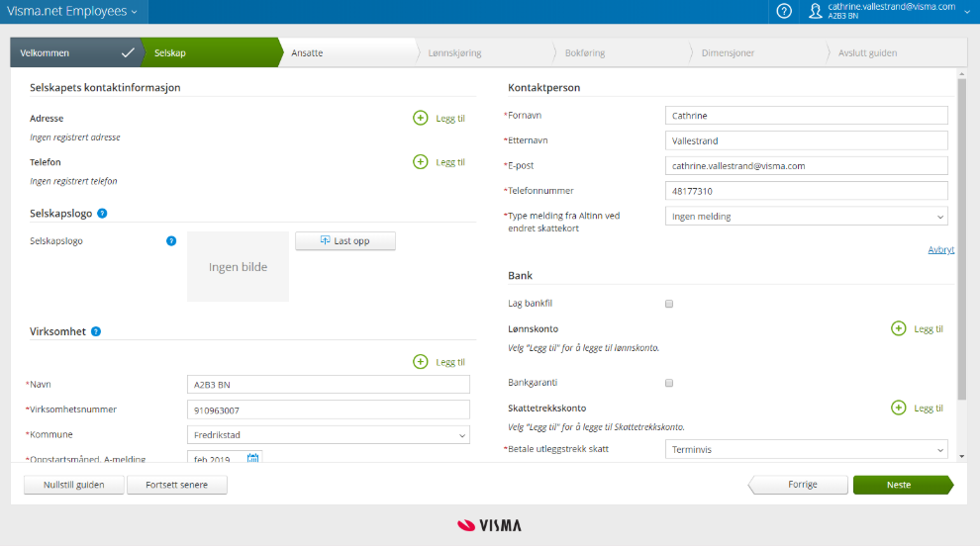980x546 pixels.
Task: Proceed with the green Neste button
Action: click(x=903, y=485)
